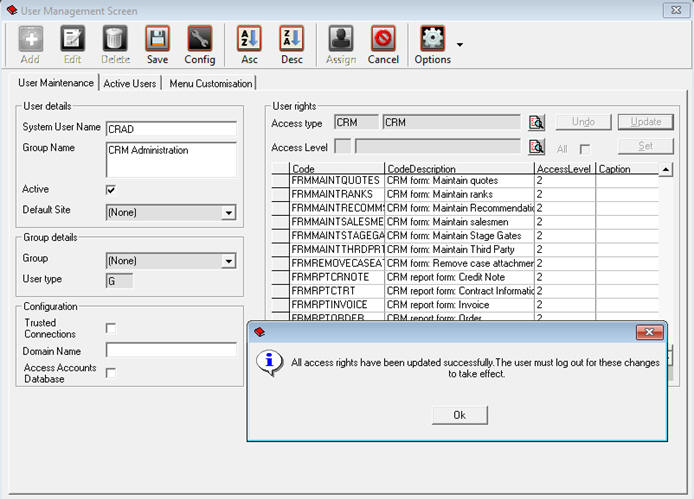Click the Access type code field
This screenshot has height=499, width=694.
click(356, 122)
